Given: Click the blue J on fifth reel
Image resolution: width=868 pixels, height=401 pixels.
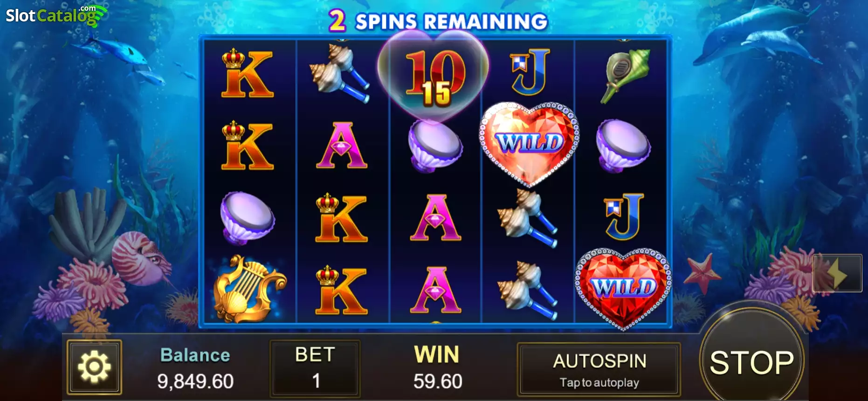Looking at the screenshot, I should pyautogui.click(x=624, y=216).
